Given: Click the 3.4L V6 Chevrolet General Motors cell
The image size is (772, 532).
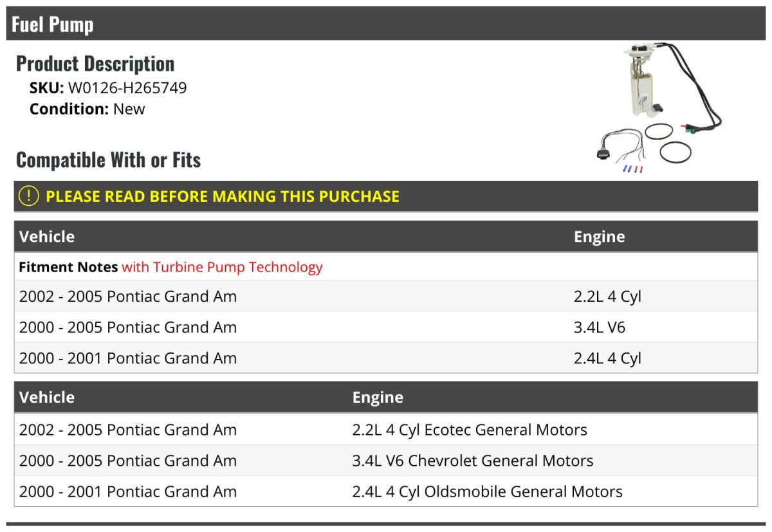Looking at the screenshot, I should click(x=473, y=461).
